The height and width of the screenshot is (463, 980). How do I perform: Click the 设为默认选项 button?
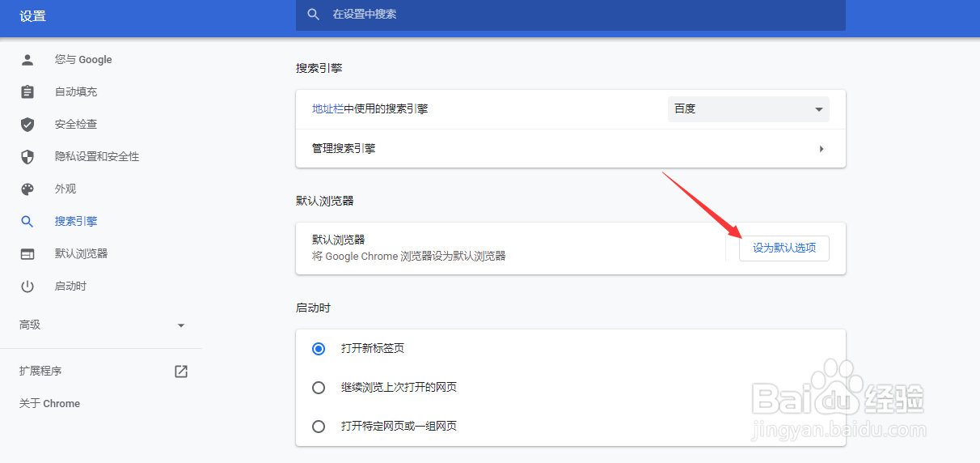(784, 248)
